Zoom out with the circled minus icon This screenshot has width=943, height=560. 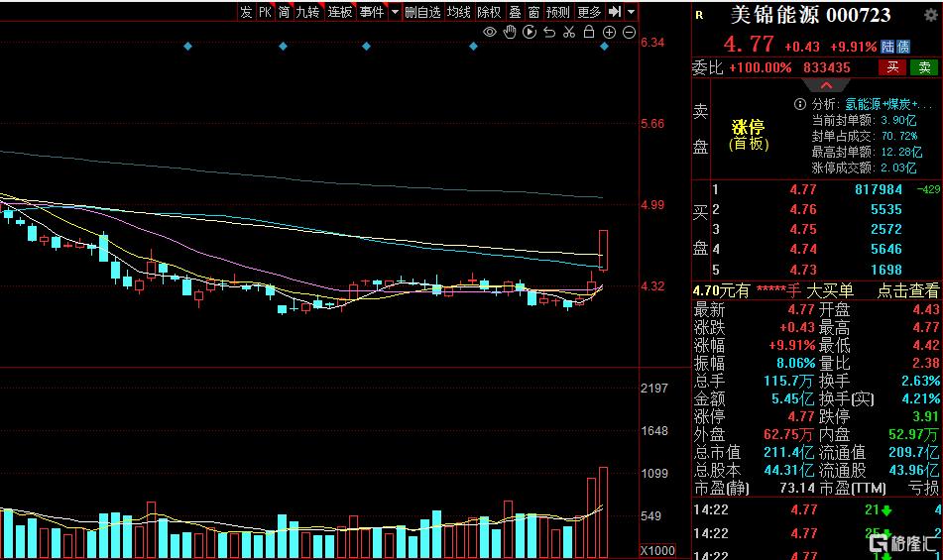629,33
